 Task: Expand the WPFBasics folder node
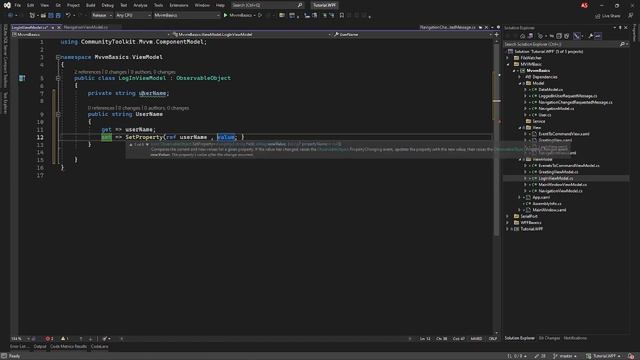point(508,223)
